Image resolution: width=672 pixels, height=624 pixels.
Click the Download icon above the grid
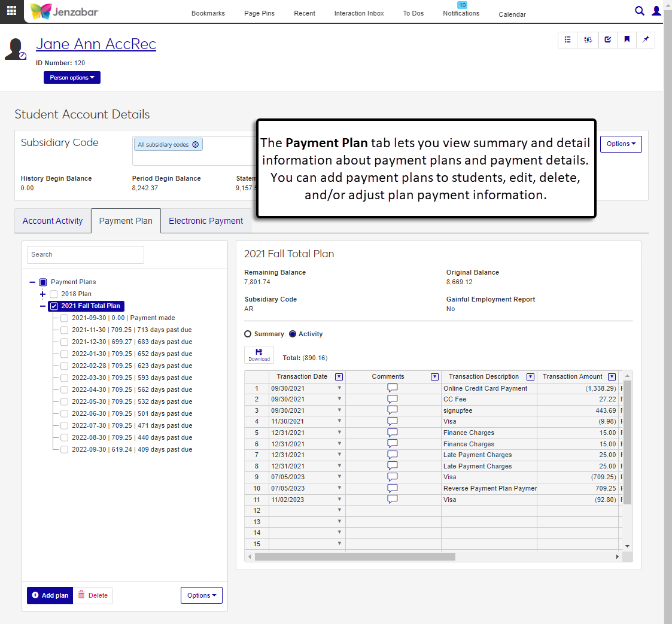(x=259, y=355)
